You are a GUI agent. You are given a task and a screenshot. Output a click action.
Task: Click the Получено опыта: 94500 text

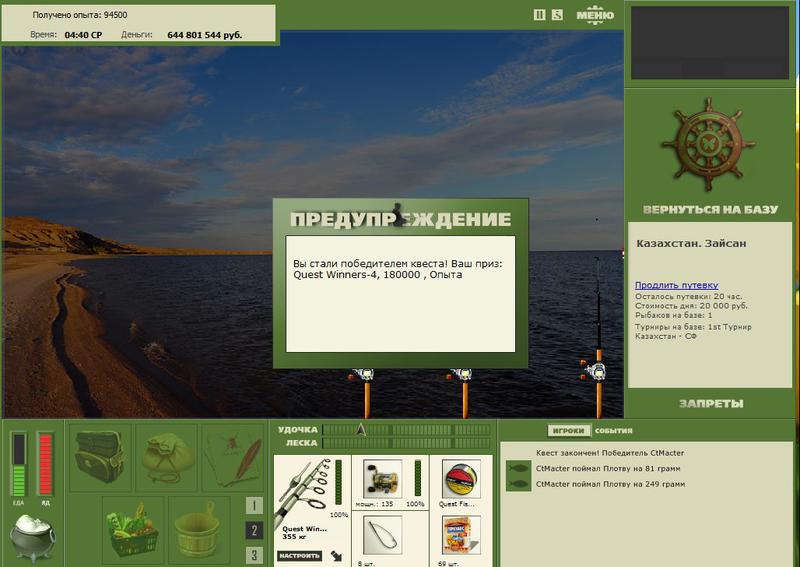tap(80, 15)
